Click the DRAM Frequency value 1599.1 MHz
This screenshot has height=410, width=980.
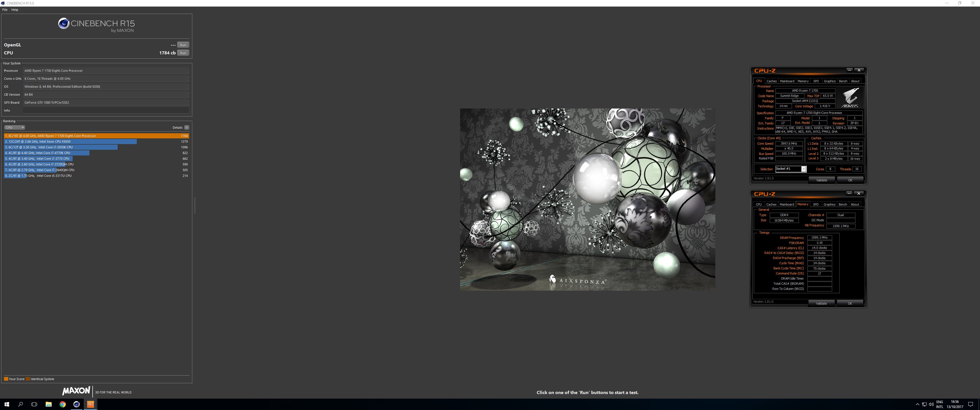click(x=819, y=237)
